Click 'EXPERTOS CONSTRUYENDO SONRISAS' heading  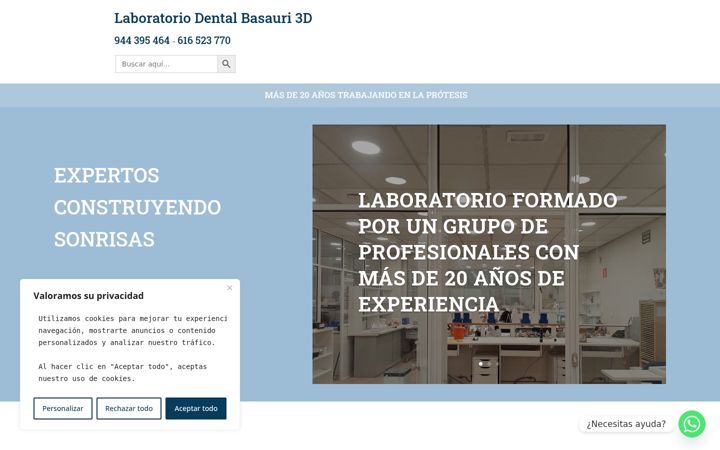(137, 207)
